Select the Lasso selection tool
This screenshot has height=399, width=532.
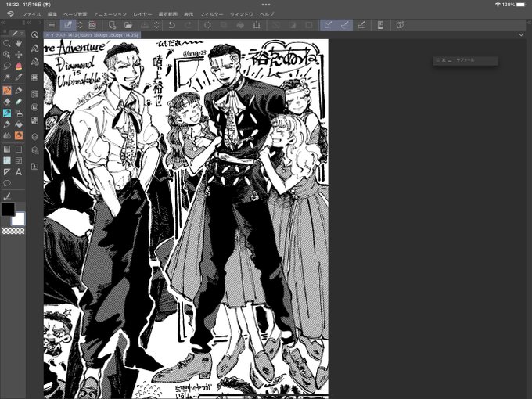click(x=7, y=66)
